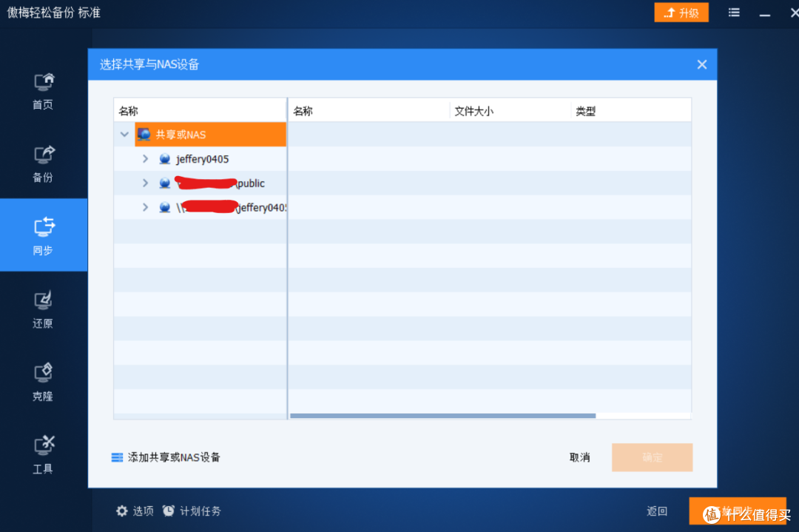Click the 升级 upgrade button
This screenshot has height=532, width=799.
(x=681, y=13)
